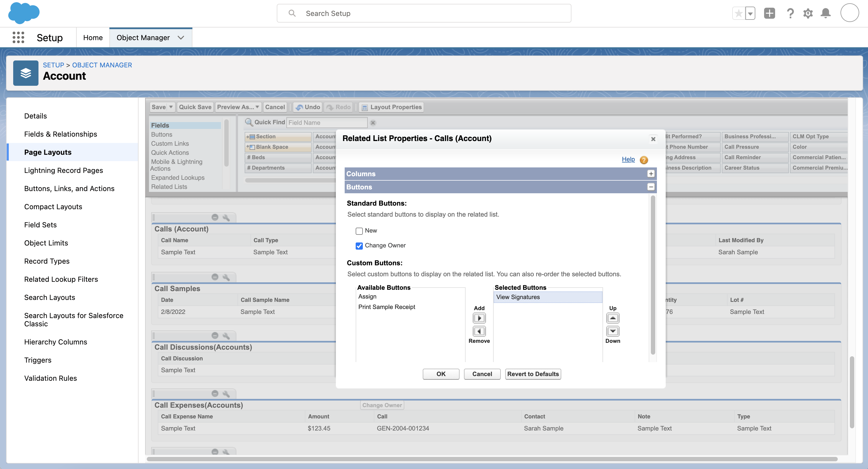The height and width of the screenshot is (469, 868).
Task: Switch to the Home tab
Action: coord(93,38)
